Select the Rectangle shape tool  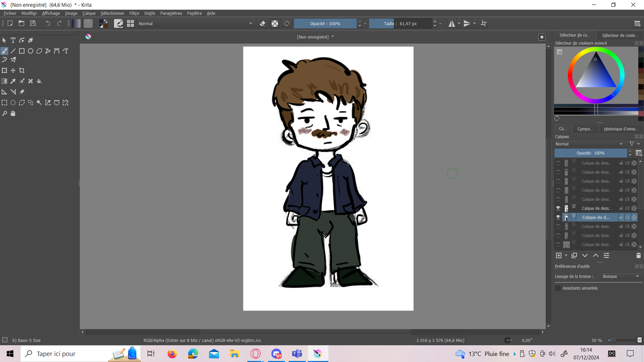click(22, 51)
